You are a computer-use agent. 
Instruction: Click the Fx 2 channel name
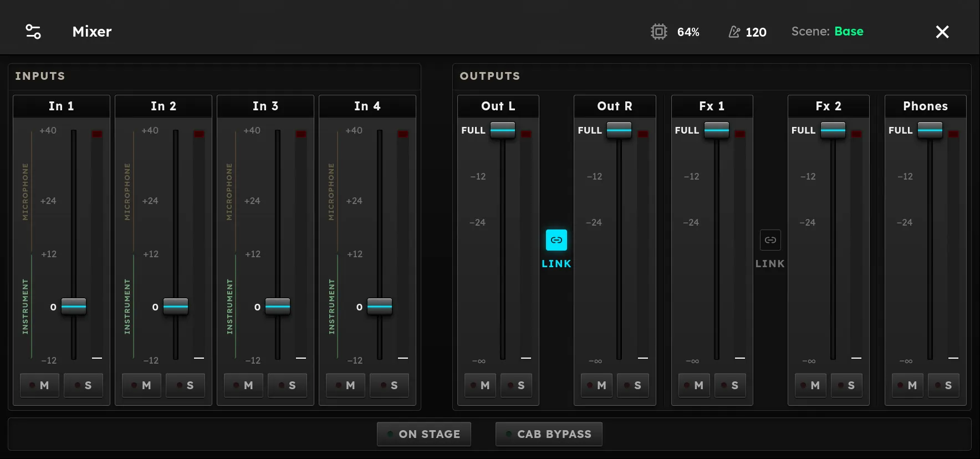[829, 106]
